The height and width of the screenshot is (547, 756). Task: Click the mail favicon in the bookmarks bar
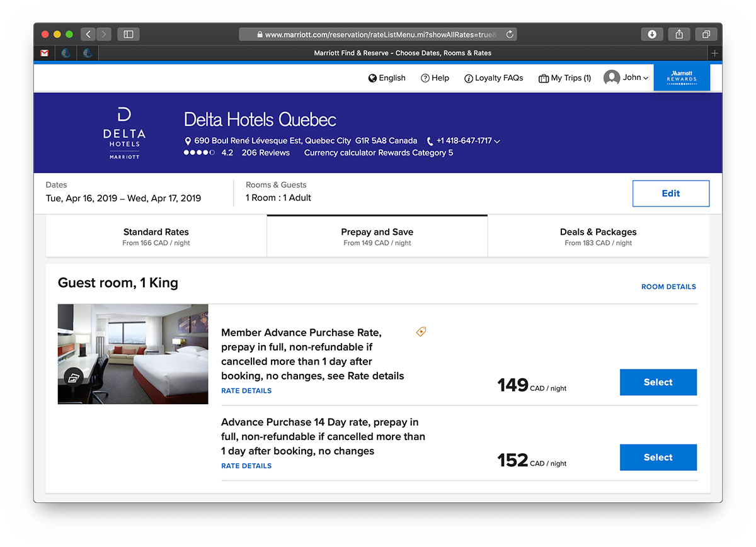click(x=44, y=53)
